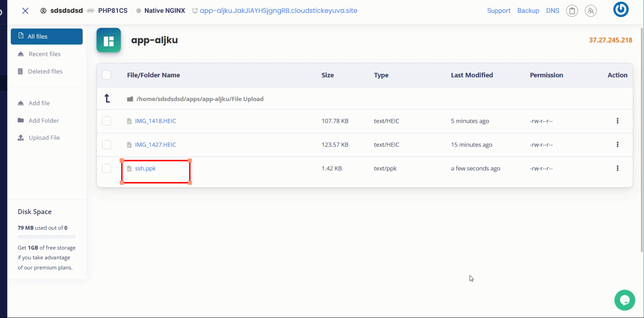Open the green chat support bubble
The image size is (644, 318).
(625, 300)
